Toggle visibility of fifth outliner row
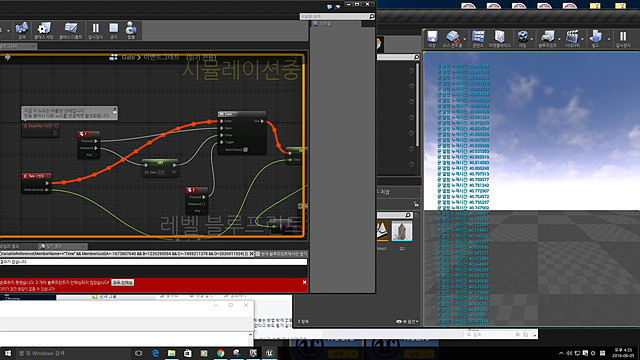 (x=411, y=133)
